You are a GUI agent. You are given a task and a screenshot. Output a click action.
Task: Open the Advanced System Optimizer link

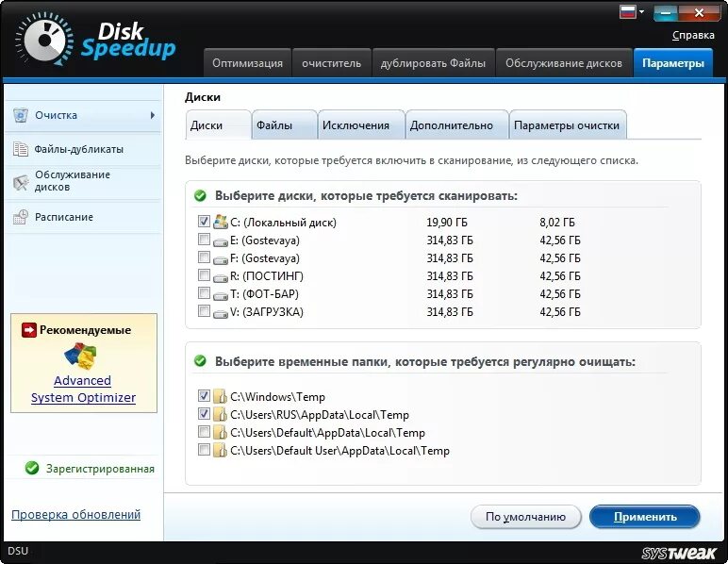[83, 389]
